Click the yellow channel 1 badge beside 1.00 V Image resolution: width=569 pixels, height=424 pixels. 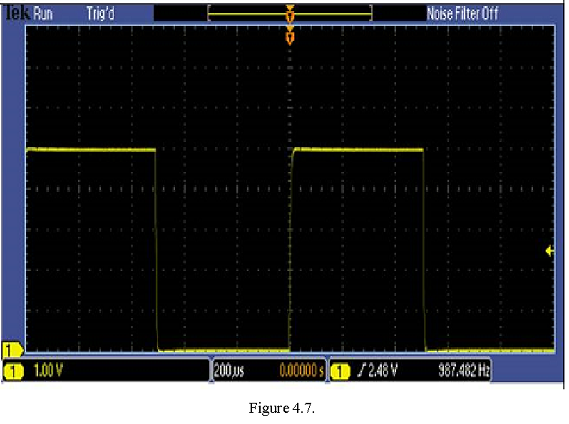tap(13, 371)
